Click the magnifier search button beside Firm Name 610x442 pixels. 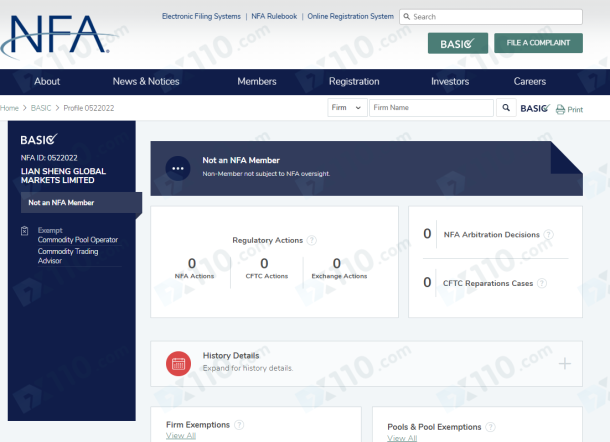[x=506, y=108]
